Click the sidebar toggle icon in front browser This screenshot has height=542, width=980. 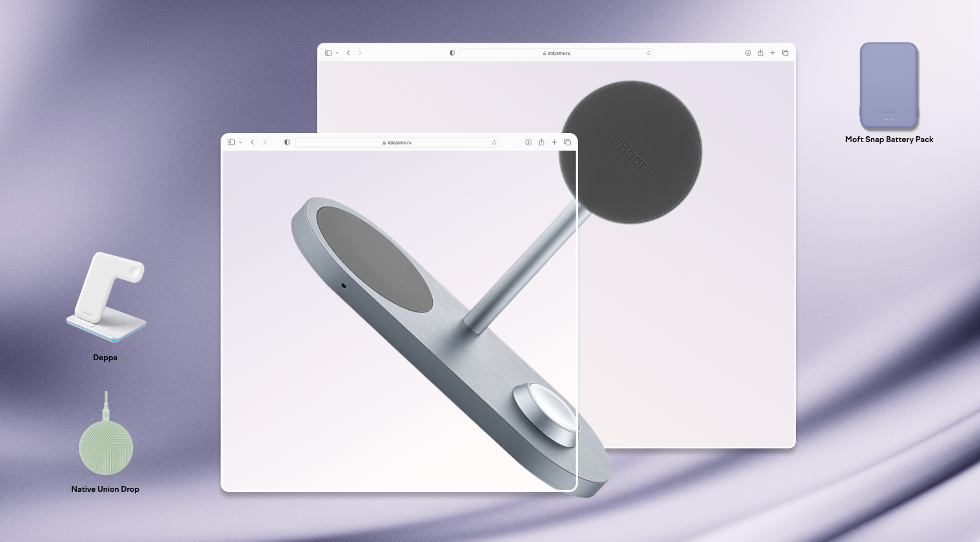coord(232,142)
